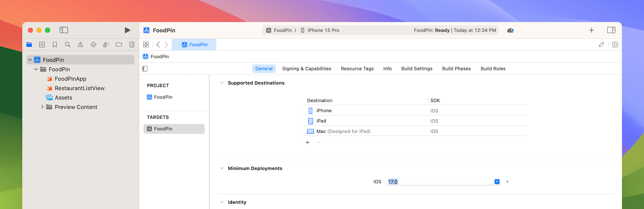
Task: Open the Source Control navigator icon
Action: pos(42,45)
